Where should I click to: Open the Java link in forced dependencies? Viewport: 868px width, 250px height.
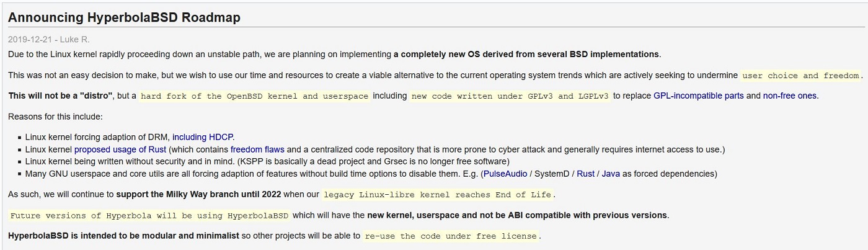610,174
